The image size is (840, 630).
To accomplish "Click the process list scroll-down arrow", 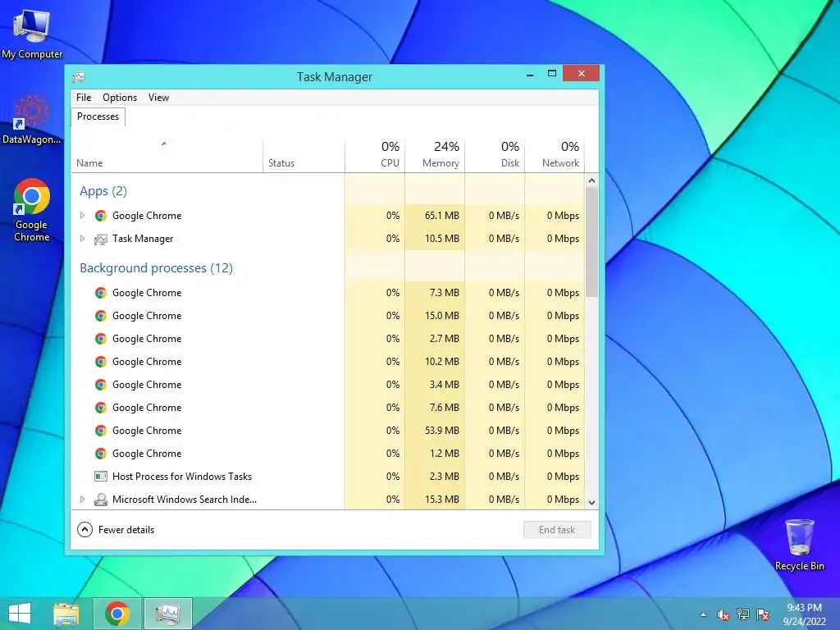I will tap(591, 503).
